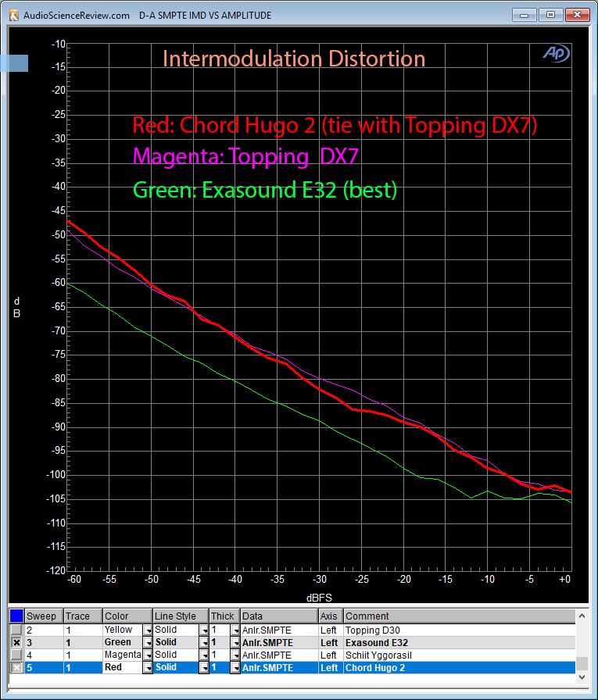The width and height of the screenshot is (598, 700).
Task: Click sweep number 2 cell
Action: click(x=45, y=630)
